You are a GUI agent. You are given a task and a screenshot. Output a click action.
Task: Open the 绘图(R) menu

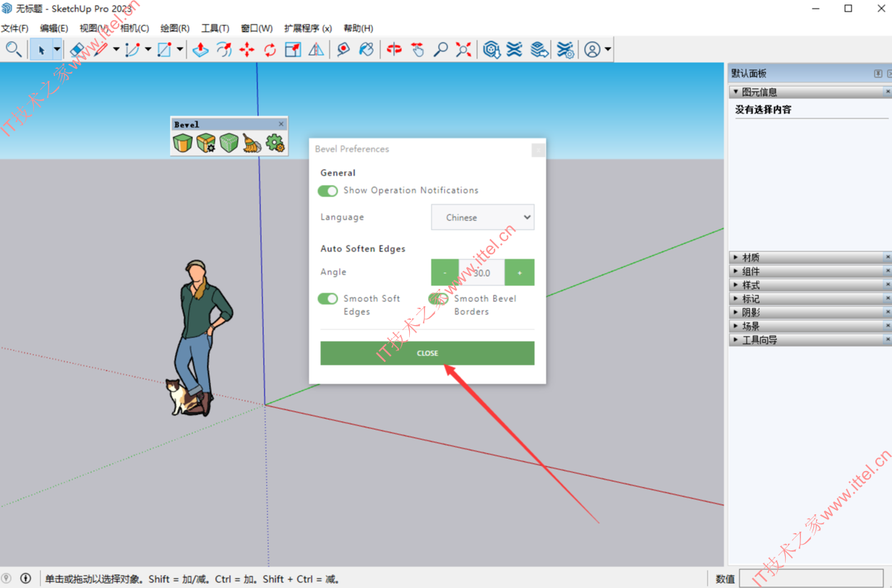point(175,28)
